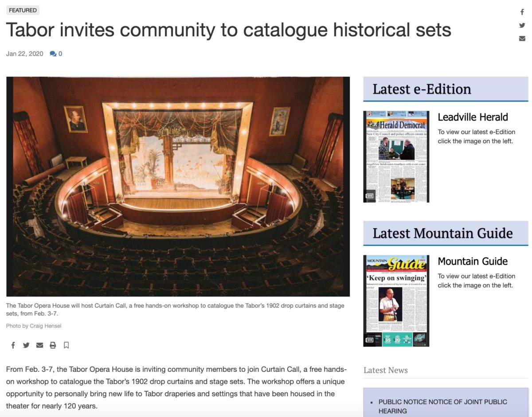The image size is (532, 417).
Task: Click email icon below photo caption
Action: (39, 345)
